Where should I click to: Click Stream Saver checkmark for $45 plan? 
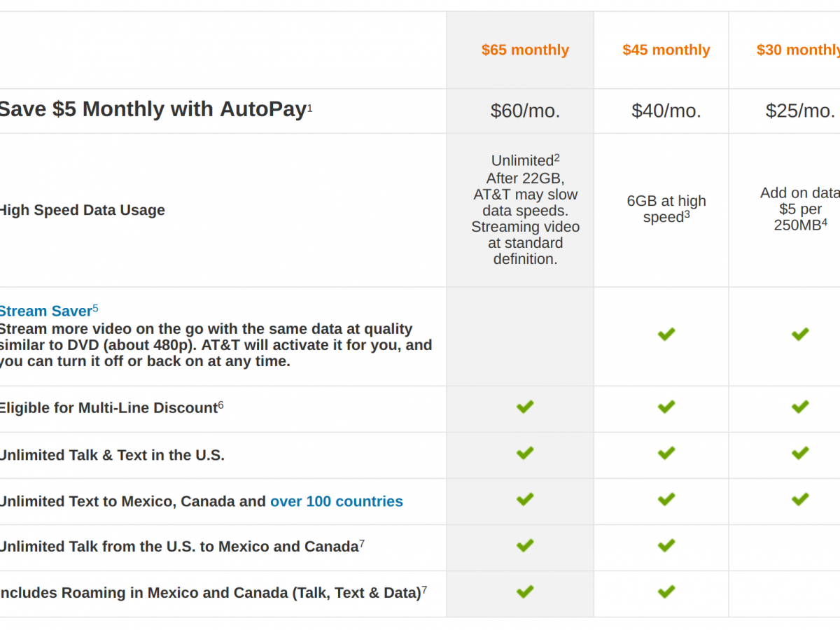(x=666, y=335)
